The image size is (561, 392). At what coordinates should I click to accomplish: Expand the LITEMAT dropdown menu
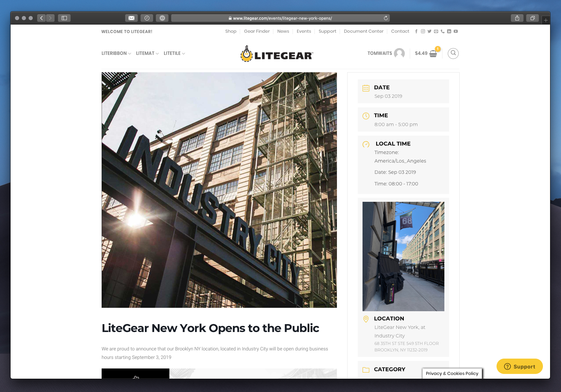tap(147, 53)
